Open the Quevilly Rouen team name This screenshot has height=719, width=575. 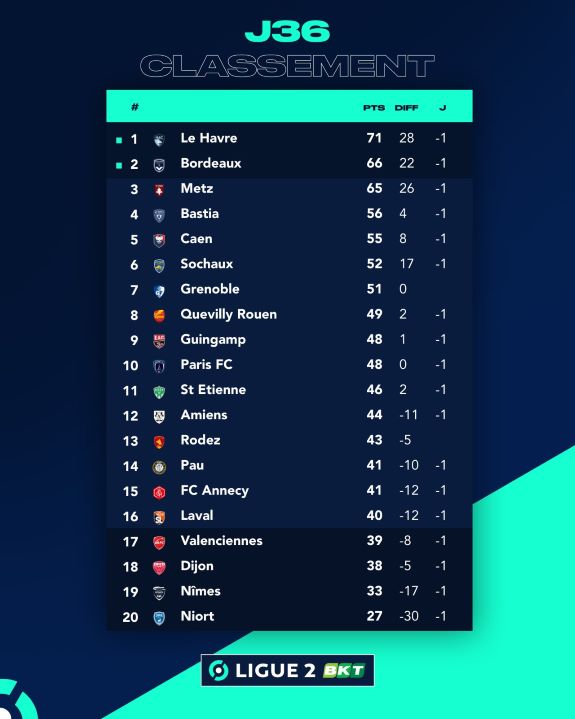point(229,315)
